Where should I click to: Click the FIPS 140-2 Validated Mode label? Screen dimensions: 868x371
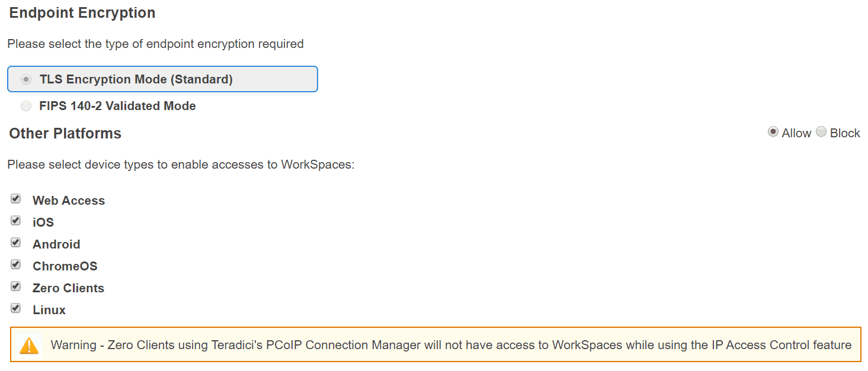[117, 107]
